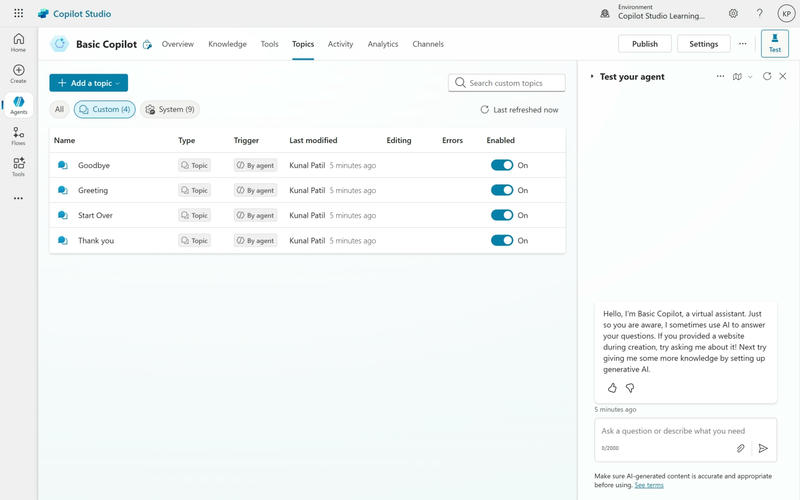
Task: Click By agent trigger in Greeting row
Action: click(x=256, y=190)
